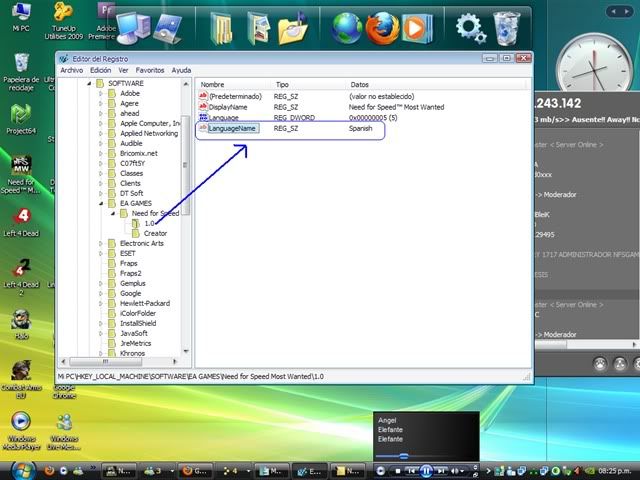
Task: Open the pictures folder icon in the dock
Action: (x=258, y=29)
